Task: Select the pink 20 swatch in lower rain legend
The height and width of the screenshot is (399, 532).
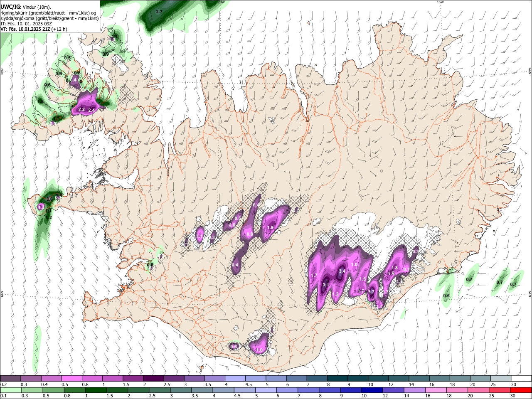Action: click(479, 390)
